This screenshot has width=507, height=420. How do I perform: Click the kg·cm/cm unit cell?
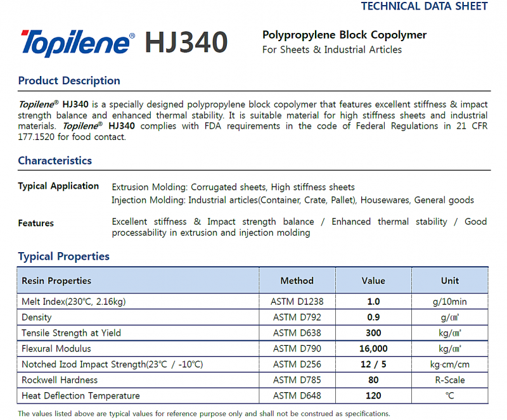click(450, 365)
